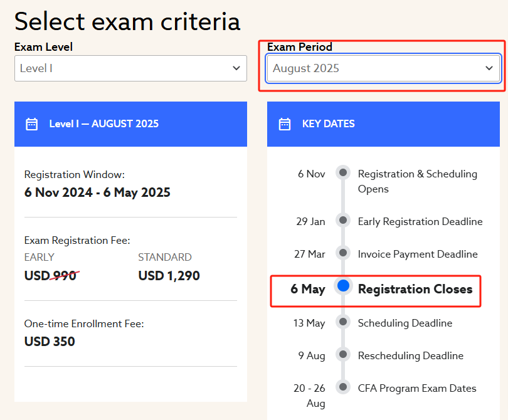
Task: Click the 9 Aug timeline dot
Action: [x=342, y=354]
